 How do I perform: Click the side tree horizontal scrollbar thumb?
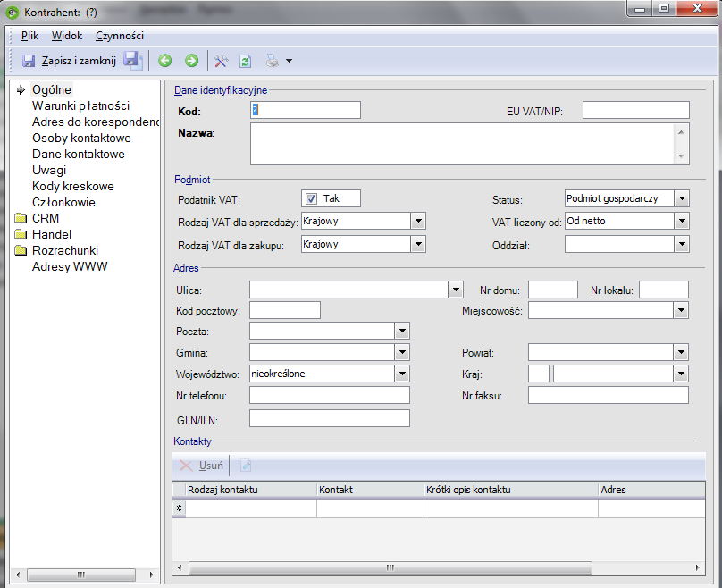tap(81, 575)
